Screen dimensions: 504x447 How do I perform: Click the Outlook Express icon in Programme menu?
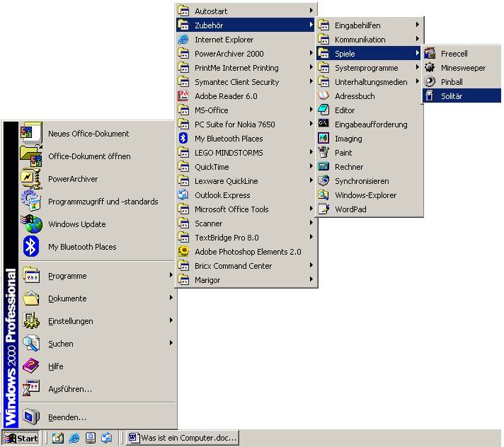click(183, 195)
